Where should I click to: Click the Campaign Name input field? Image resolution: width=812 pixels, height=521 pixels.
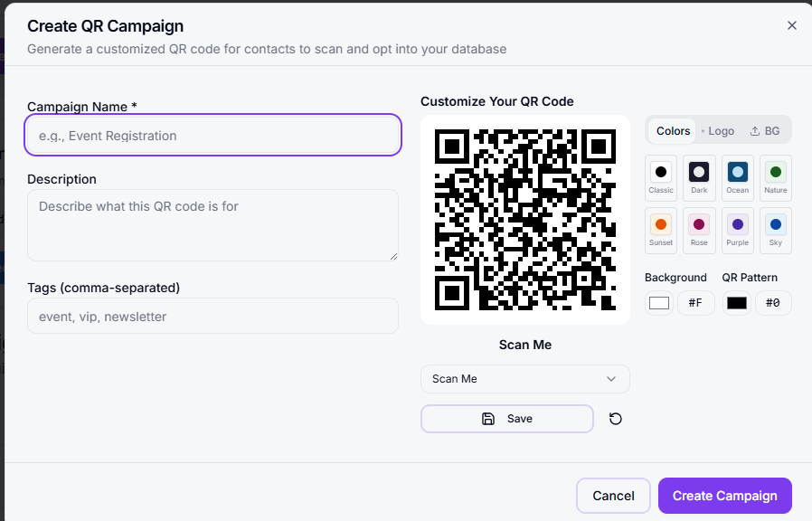tap(212, 135)
